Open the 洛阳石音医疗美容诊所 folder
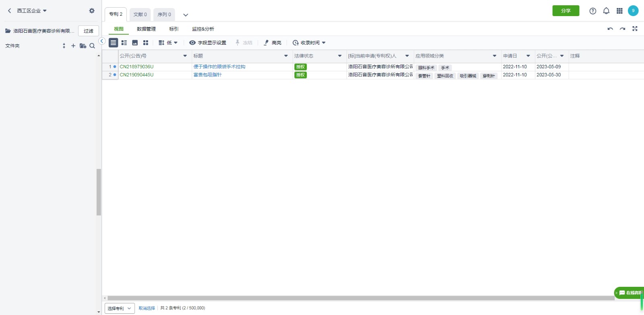644x315 pixels. 40,31
